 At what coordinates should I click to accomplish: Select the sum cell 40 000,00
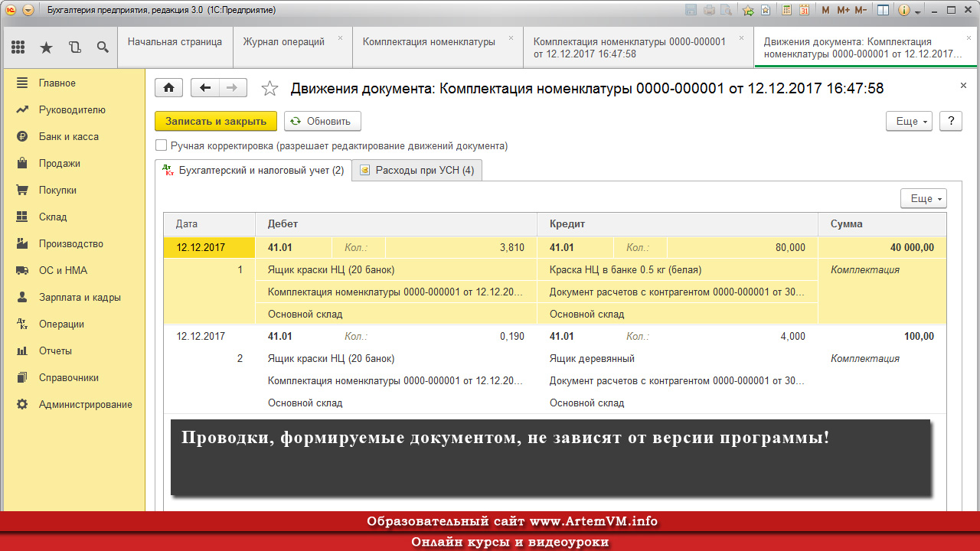pos(882,247)
